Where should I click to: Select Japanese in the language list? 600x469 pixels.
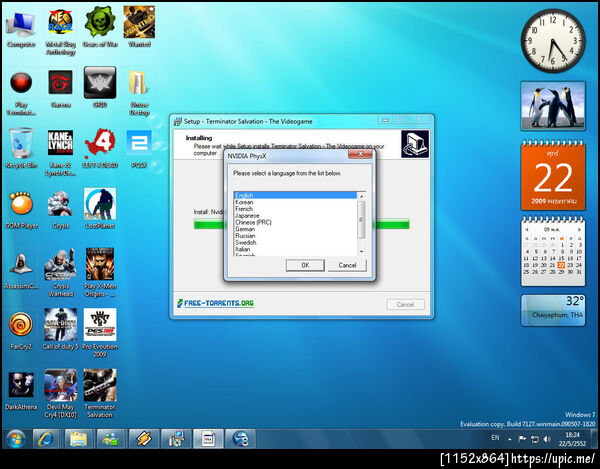(295, 215)
